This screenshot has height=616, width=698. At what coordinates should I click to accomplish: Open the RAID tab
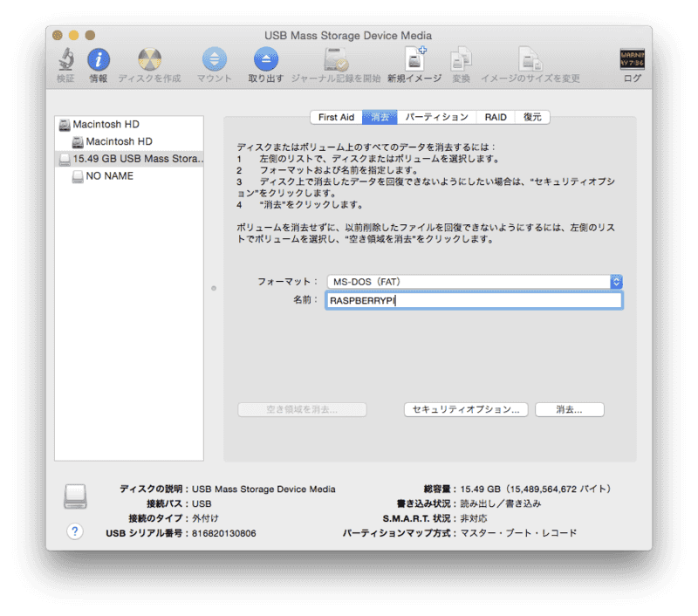click(496, 117)
